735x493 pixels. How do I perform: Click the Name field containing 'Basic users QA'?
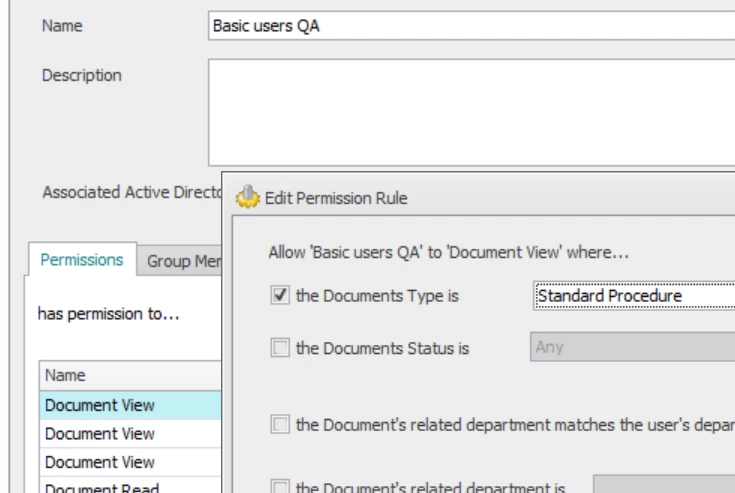pos(470,25)
